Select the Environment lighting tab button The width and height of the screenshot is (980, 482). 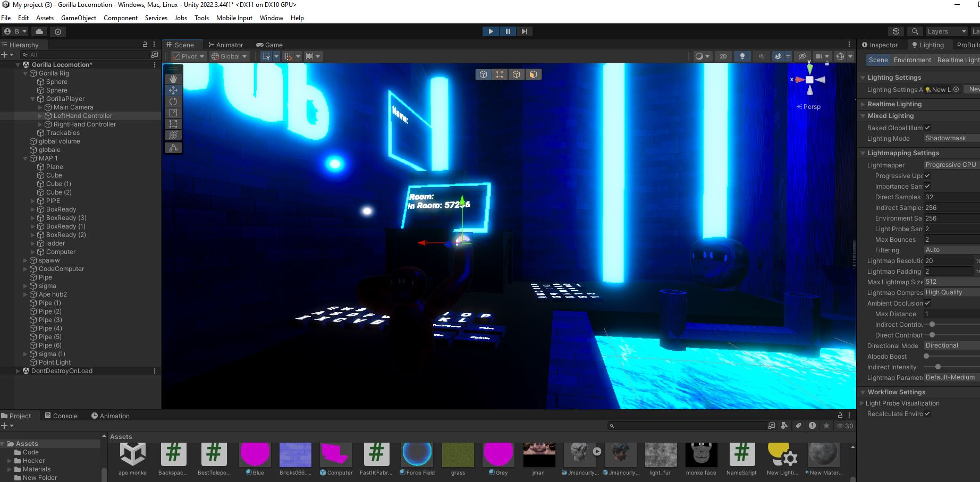912,60
